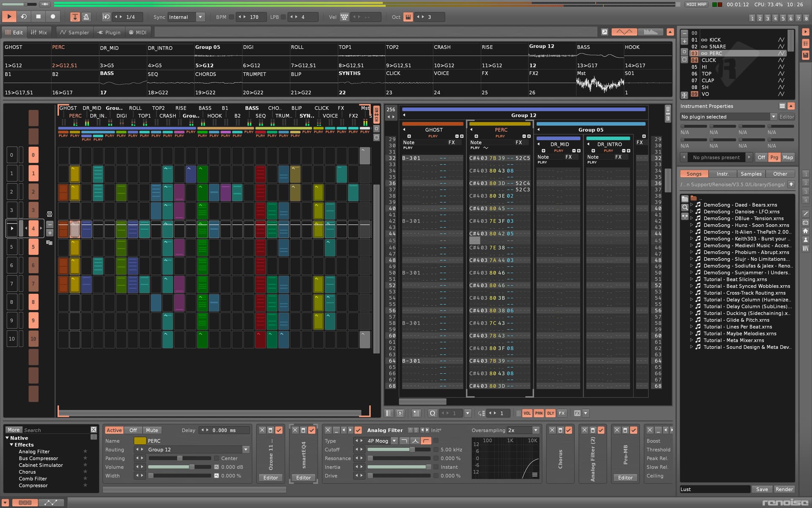The width and height of the screenshot is (812, 508).
Task: Expand the Routing Group 12 dropdown
Action: [x=198, y=450]
